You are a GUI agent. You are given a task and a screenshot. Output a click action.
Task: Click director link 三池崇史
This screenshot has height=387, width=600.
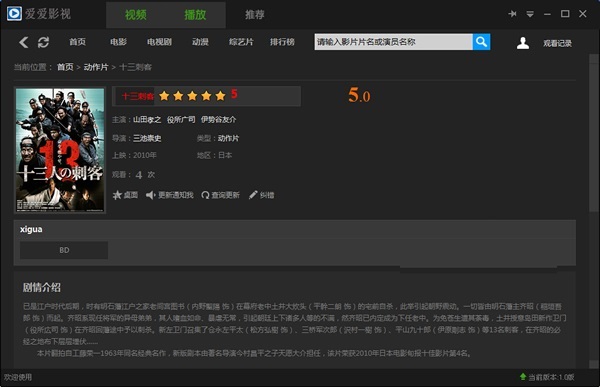click(x=147, y=138)
